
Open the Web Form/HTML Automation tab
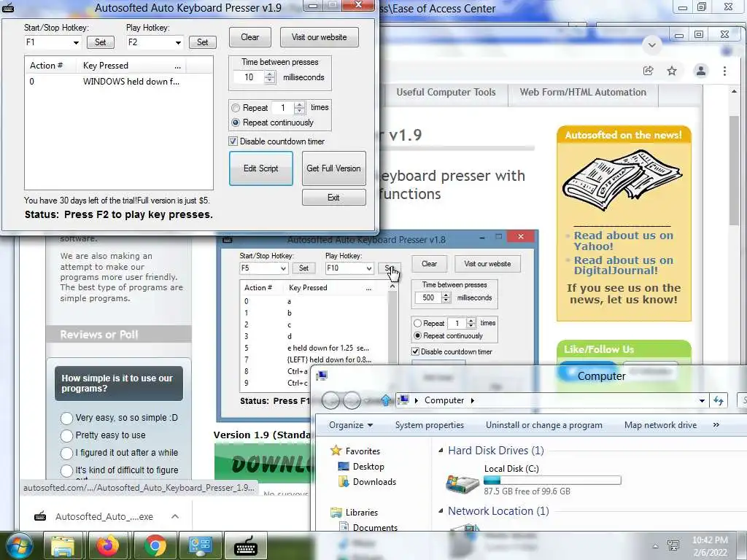583,93
